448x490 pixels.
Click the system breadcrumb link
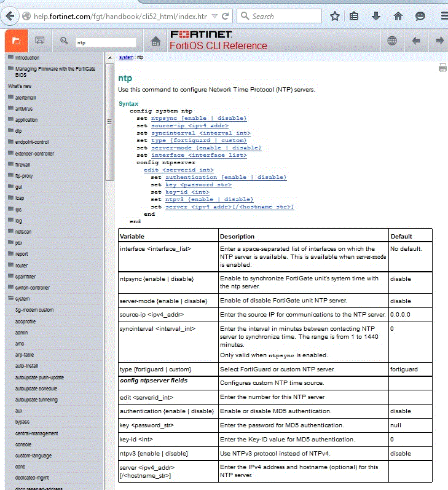tap(126, 57)
